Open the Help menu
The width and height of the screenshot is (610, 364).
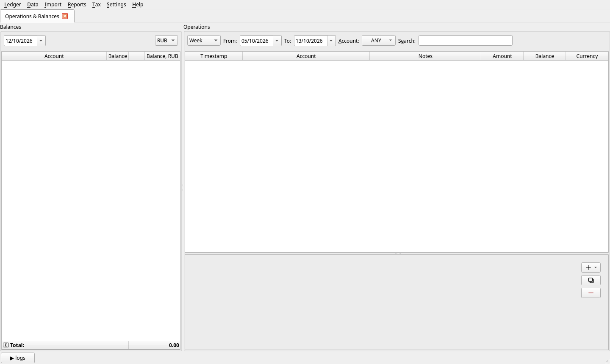pyautogui.click(x=138, y=5)
